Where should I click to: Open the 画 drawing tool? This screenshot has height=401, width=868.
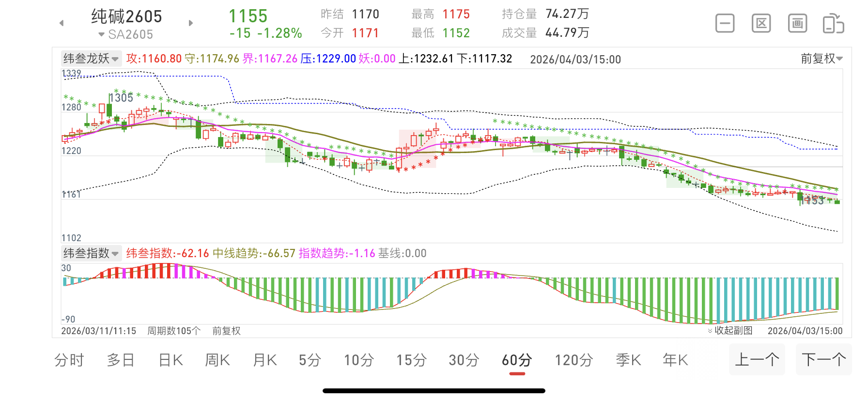pos(797,23)
